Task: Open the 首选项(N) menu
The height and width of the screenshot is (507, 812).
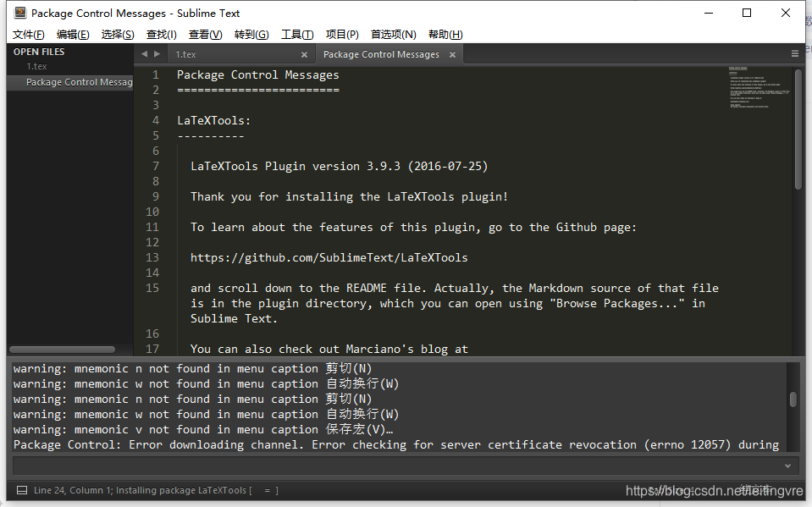Action: (x=394, y=35)
